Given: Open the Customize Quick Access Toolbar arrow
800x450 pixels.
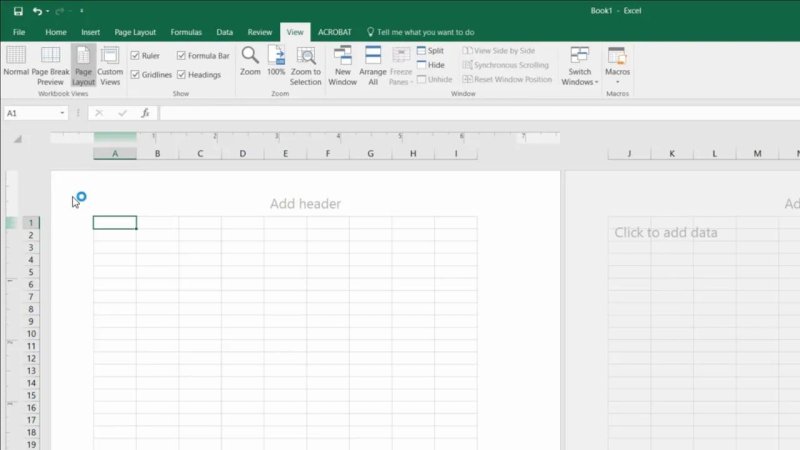Looking at the screenshot, I should tap(82, 11).
